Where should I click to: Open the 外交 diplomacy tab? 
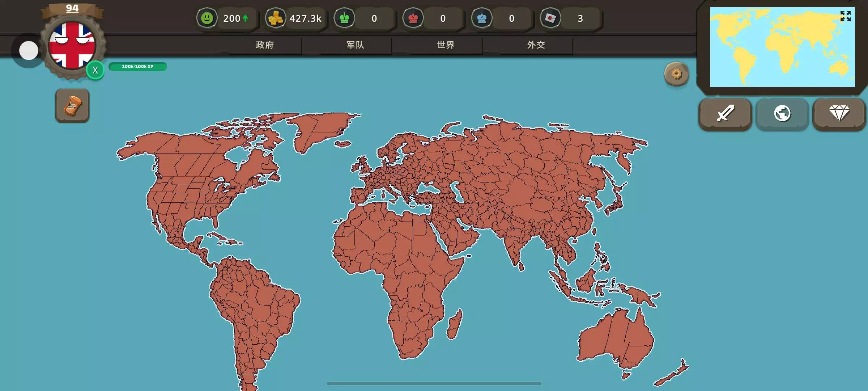point(536,45)
